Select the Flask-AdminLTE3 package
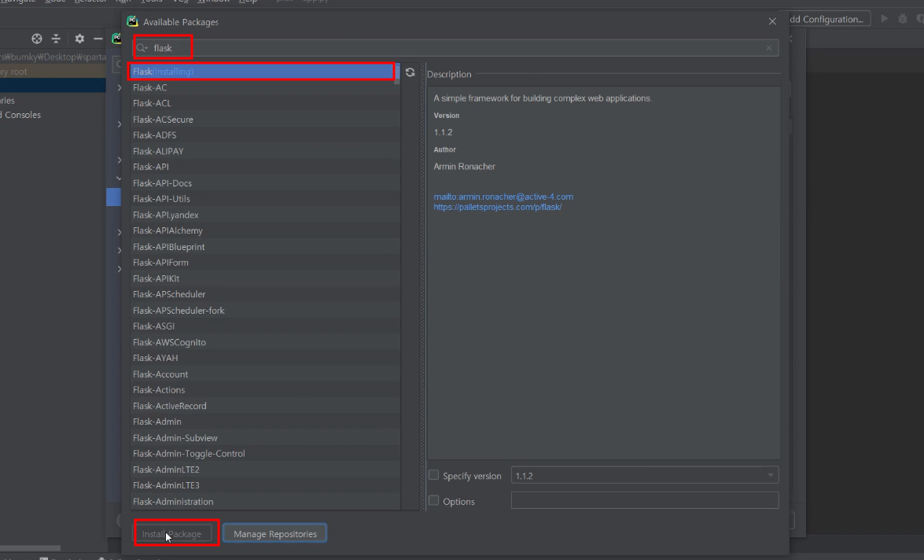Screen dimensions: 924x560 pyautogui.click(x=265, y=485)
